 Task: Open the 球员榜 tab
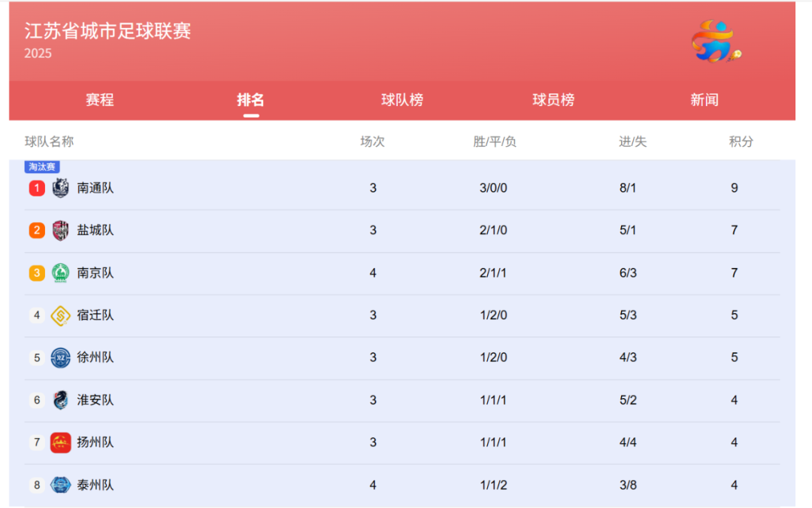pos(553,99)
